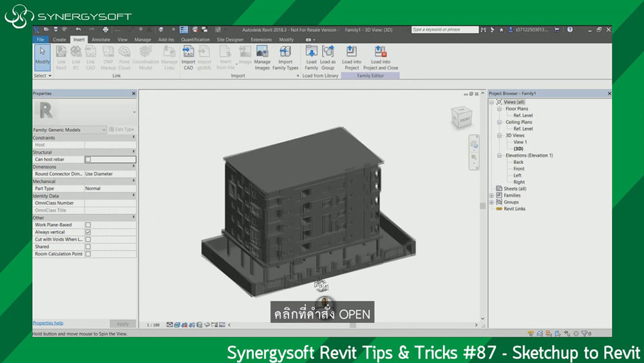The width and height of the screenshot is (644, 363).
Task: Click the Revit application logo button
Action: click(x=37, y=29)
